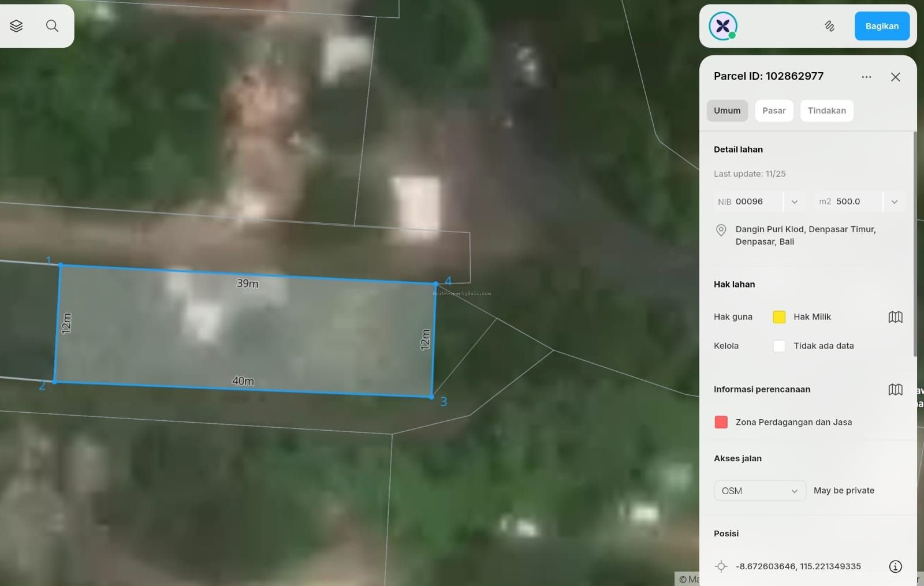The width and height of the screenshot is (924, 586).
Task: Click the crosshair position icon
Action: pyautogui.click(x=721, y=566)
